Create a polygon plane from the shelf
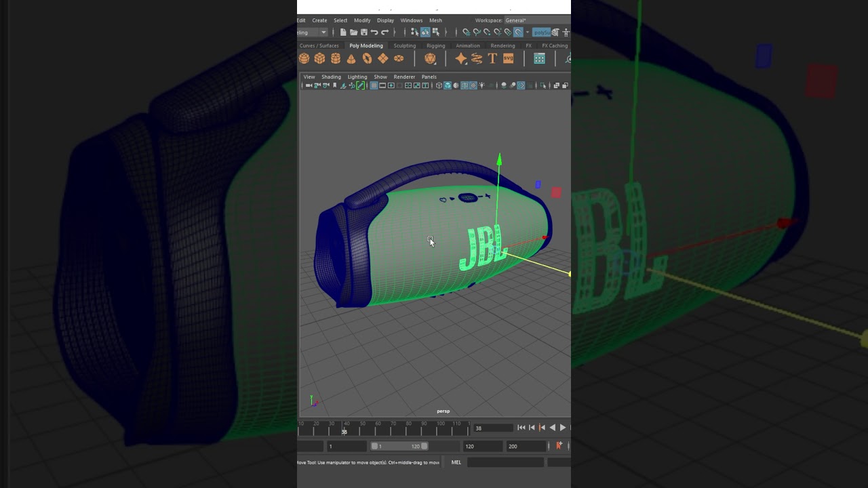 [383, 59]
